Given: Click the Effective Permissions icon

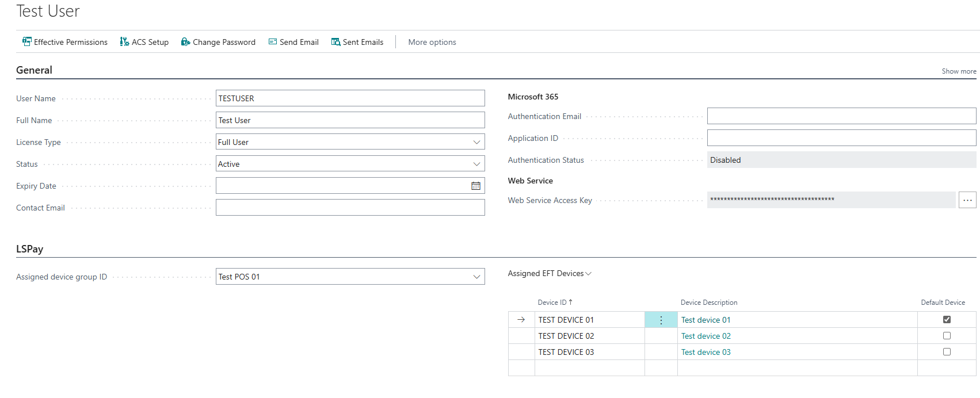Looking at the screenshot, I should pyautogui.click(x=27, y=41).
